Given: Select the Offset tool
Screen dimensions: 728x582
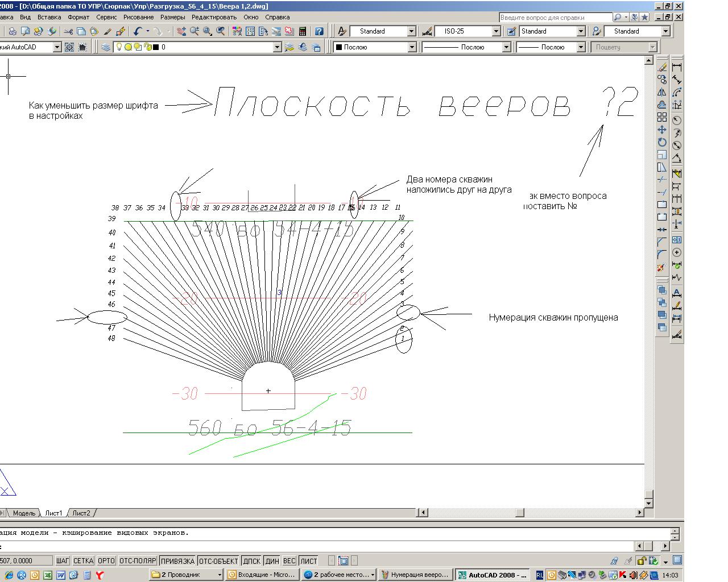Looking at the screenshot, I should point(662,105).
